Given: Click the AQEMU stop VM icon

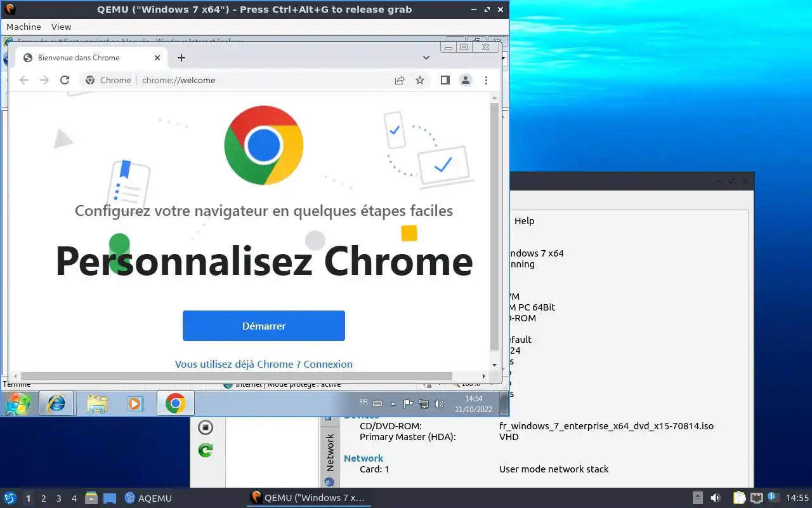Looking at the screenshot, I should pyautogui.click(x=206, y=427).
